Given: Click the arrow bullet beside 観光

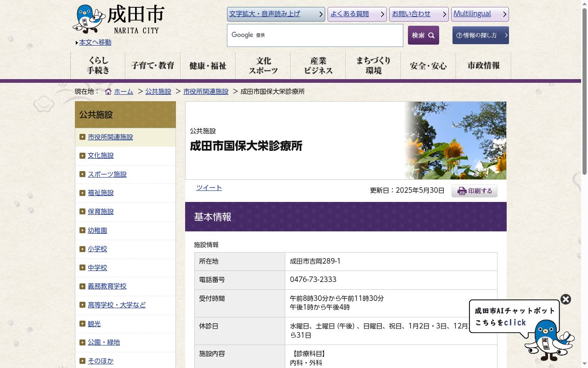Looking at the screenshot, I should point(82,324).
